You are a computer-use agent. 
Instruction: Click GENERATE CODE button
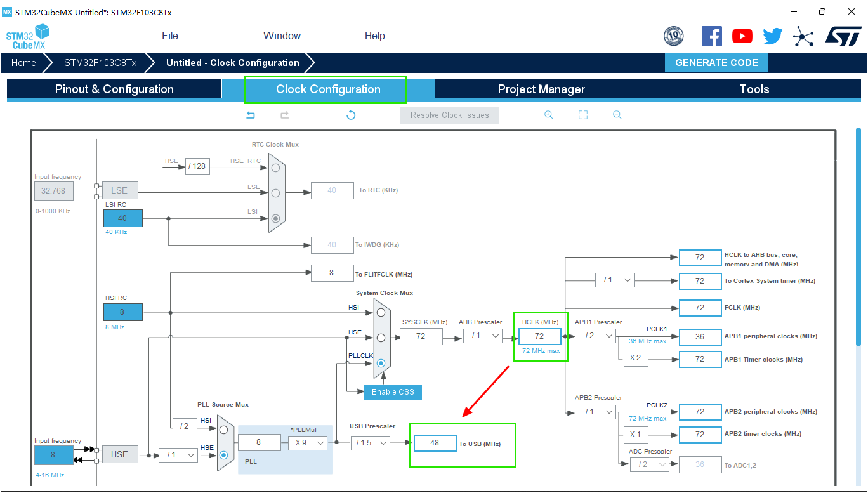(716, 63)
